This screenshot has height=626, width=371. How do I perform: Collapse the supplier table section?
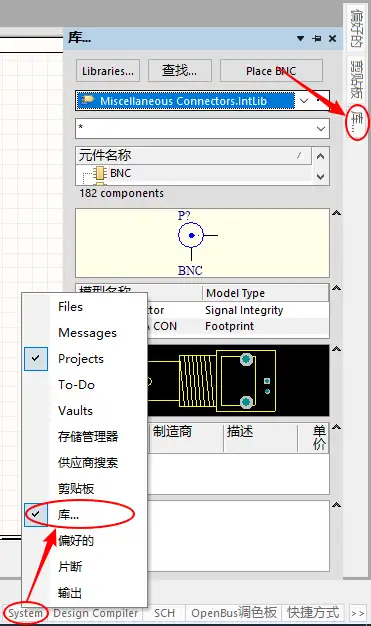pos(336,427)
